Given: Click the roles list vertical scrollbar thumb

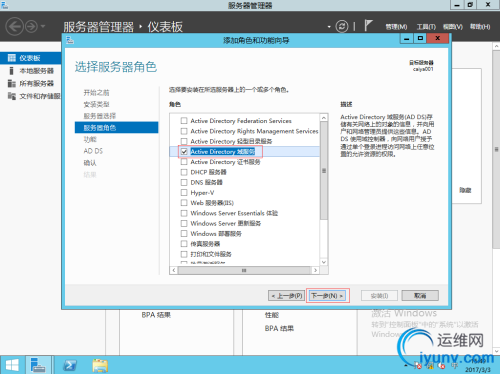Looking at the screenshot, I should click(324, 171).
